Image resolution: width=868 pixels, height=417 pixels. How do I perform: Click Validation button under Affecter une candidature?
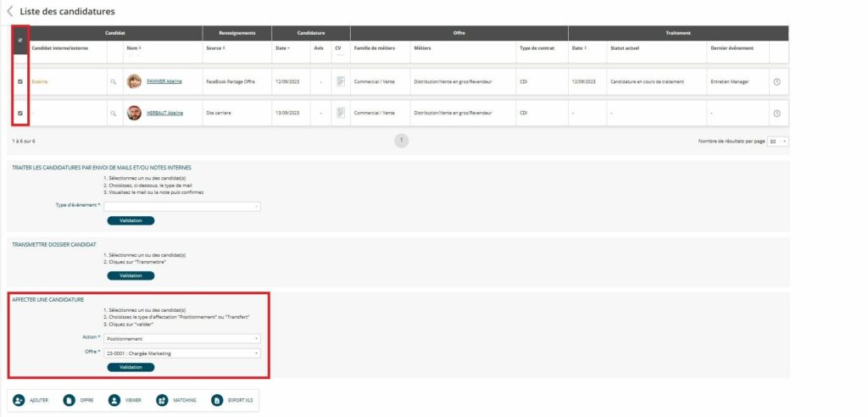[131, 367]
